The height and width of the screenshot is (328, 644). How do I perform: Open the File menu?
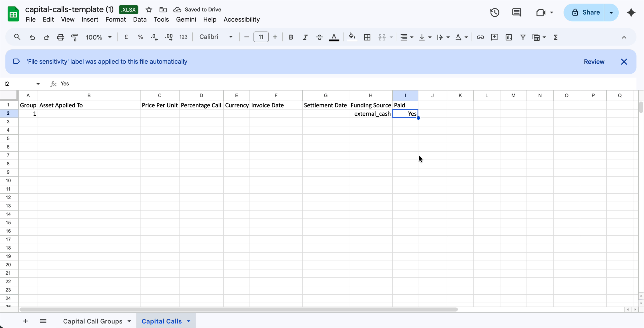(x=31, y=20)
